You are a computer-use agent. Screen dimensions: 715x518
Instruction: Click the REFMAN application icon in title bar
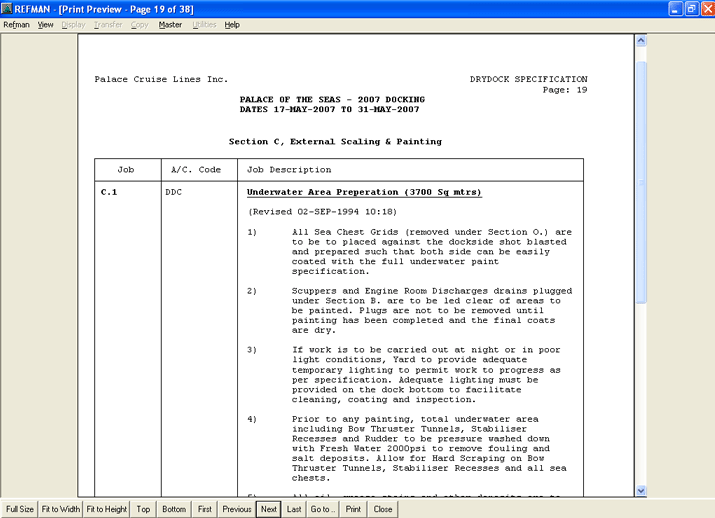click(8, 8)
